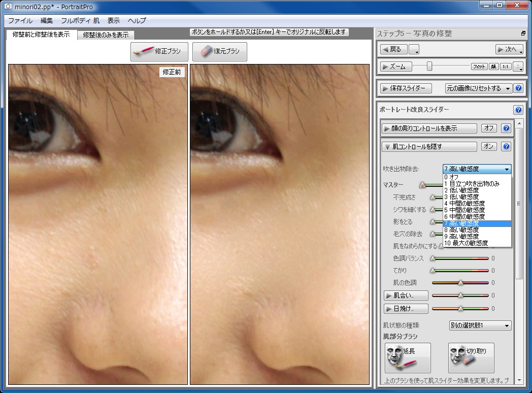The height and width of the screenshot is (393, 532).
Task: Open the ヘルプ menu
Action: coord(137,21)
